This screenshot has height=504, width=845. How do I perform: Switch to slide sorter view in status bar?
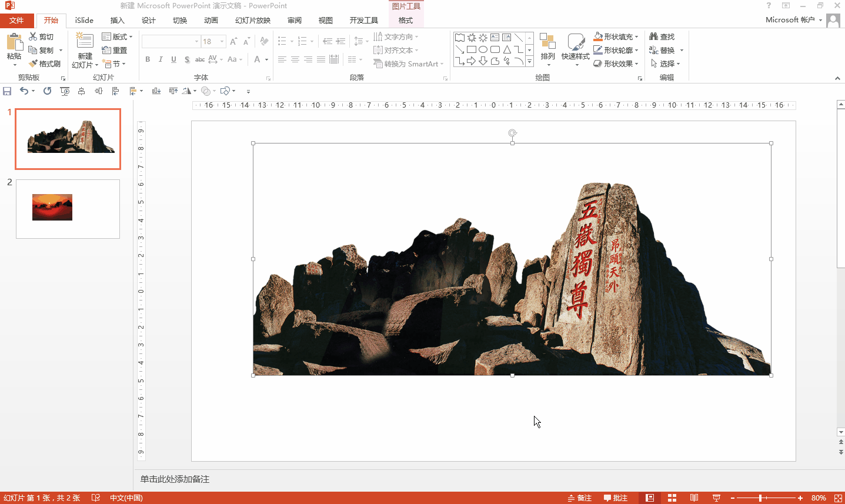coord(672,498)
